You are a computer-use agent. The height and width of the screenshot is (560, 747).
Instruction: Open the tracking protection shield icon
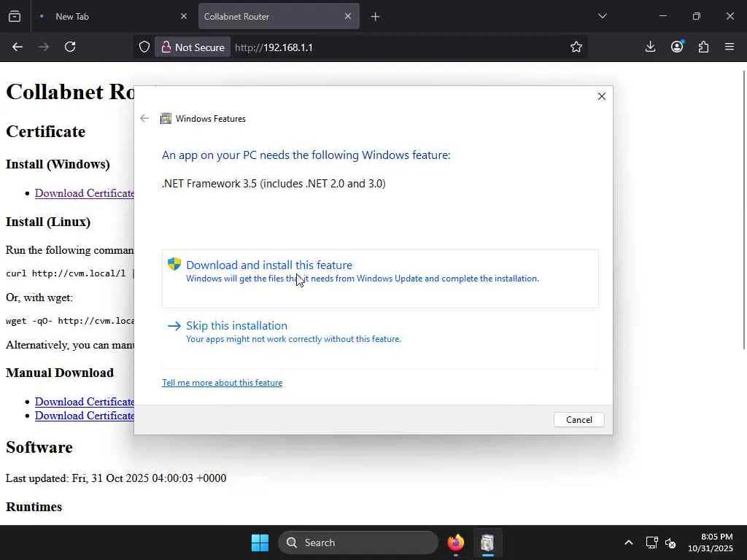pos(144,47)
